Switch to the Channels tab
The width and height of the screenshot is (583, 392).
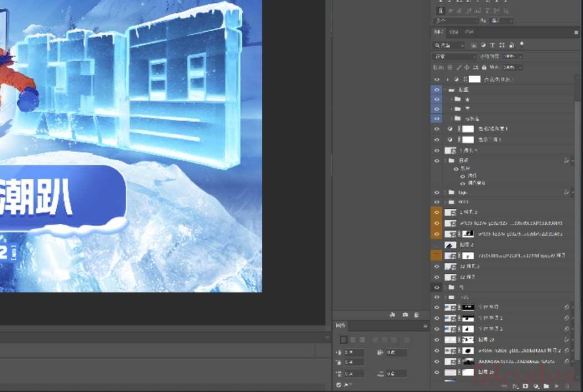(454, 32)
